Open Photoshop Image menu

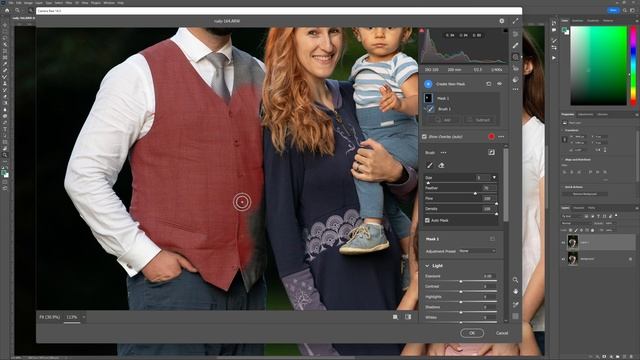pos(28,3)
